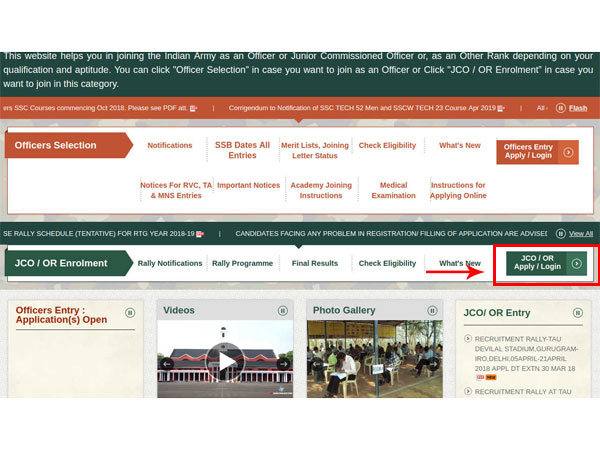Pause the Officers Entry Applications panel

(x=130, y=313)
